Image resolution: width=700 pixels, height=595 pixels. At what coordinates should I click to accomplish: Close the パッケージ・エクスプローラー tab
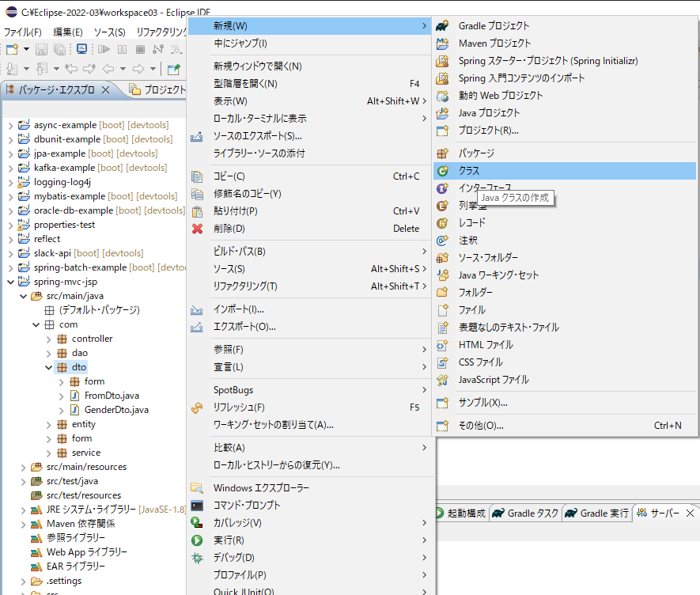point(106,89)
